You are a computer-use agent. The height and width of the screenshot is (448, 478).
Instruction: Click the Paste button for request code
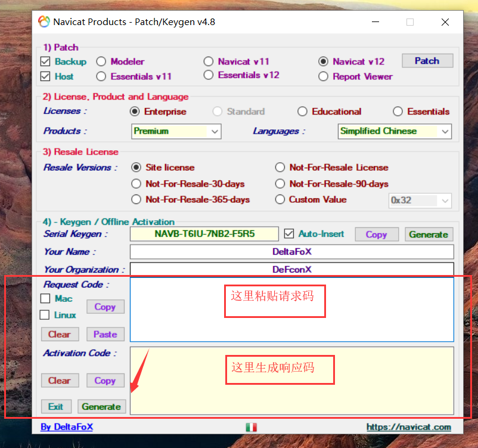pyautogui.click(x=105, y=335)
